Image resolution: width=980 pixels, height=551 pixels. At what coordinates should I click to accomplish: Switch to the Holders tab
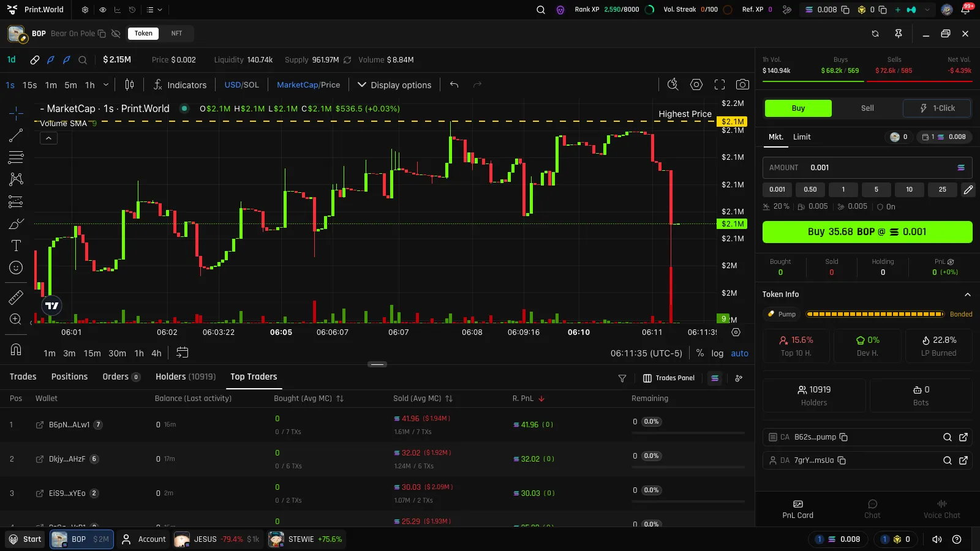[x=186, y=377]
